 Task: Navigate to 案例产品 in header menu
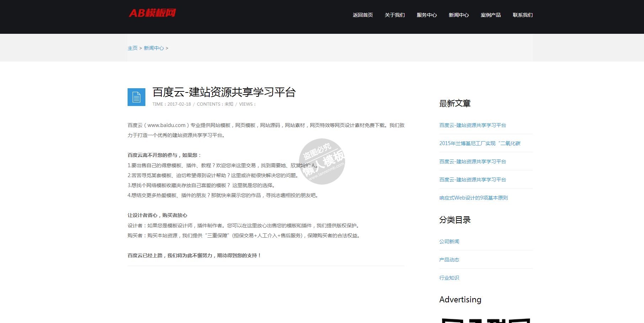[490, 15]
